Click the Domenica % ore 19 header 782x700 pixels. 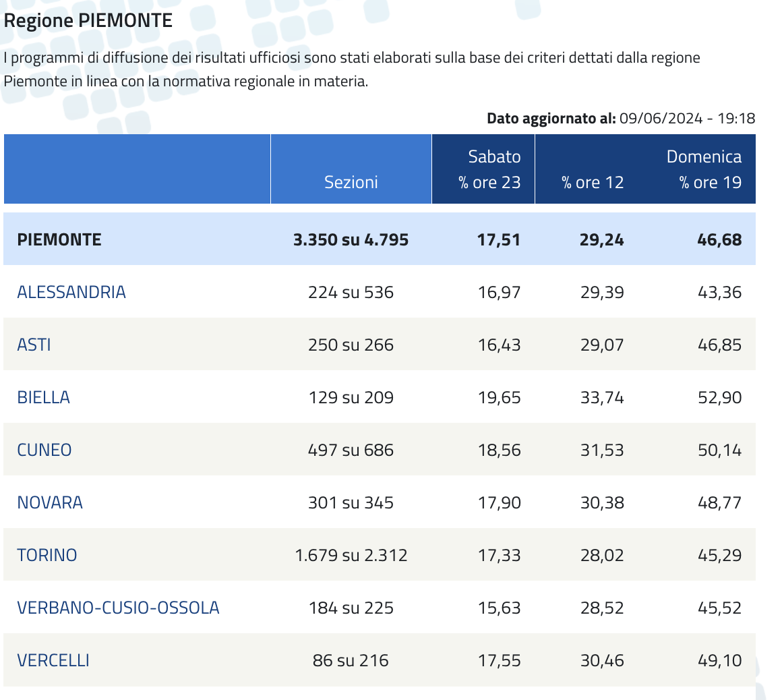pos(704,169)
